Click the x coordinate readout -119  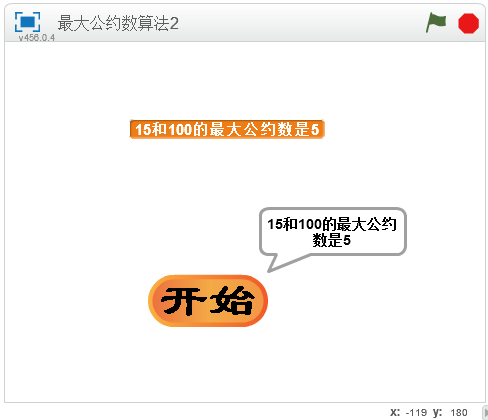tap(416, 413)
